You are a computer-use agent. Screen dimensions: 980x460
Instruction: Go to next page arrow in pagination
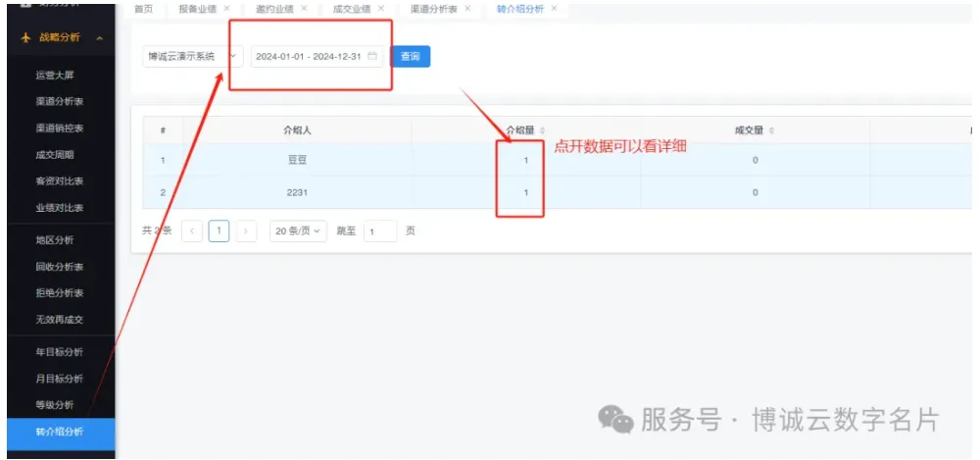pos(246,231)
